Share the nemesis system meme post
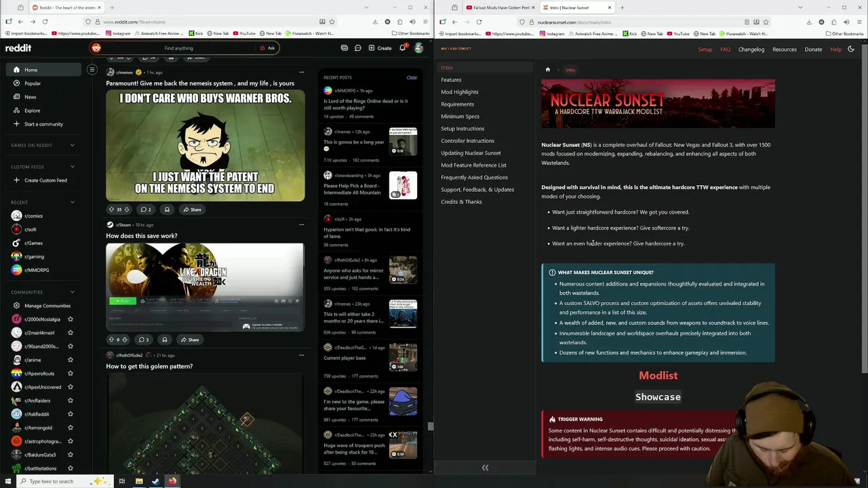This screenshot has height=488, width=868. [x=191, y=209]
